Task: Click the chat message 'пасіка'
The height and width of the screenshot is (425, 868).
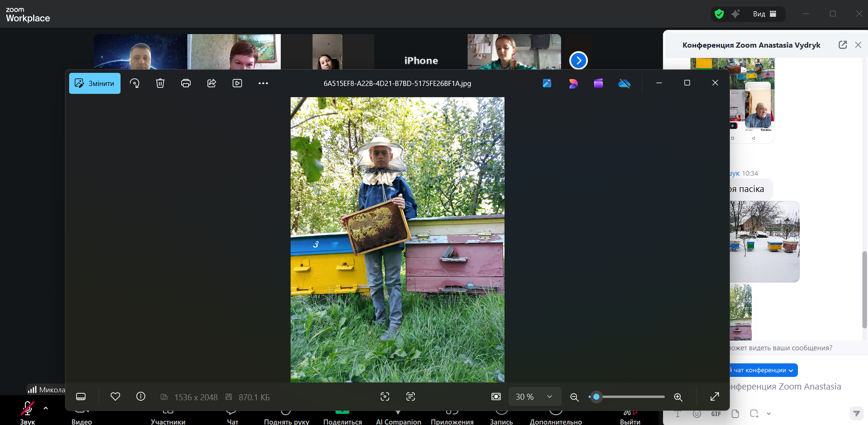Action: [x=752, y=189]
